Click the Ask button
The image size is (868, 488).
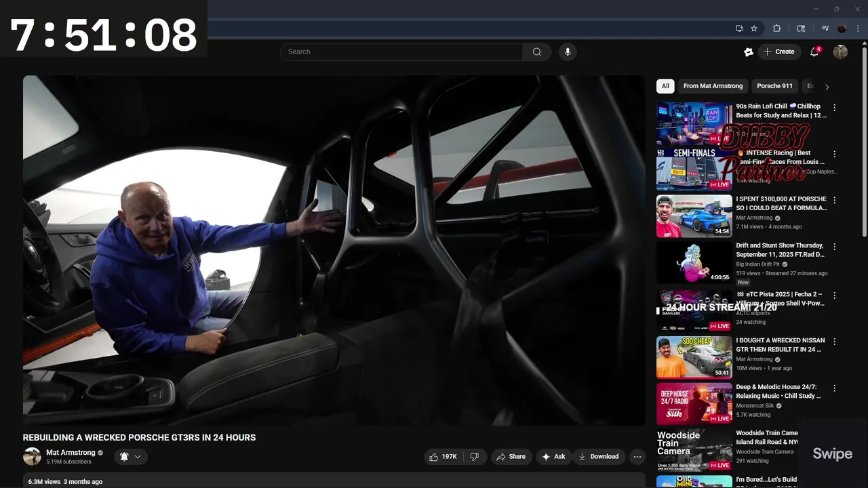pyautogui.click(x=553, y=457)
